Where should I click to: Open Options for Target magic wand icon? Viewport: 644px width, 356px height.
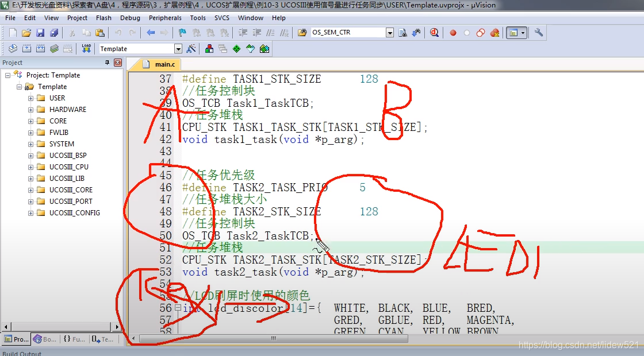(x=191, y=49)
